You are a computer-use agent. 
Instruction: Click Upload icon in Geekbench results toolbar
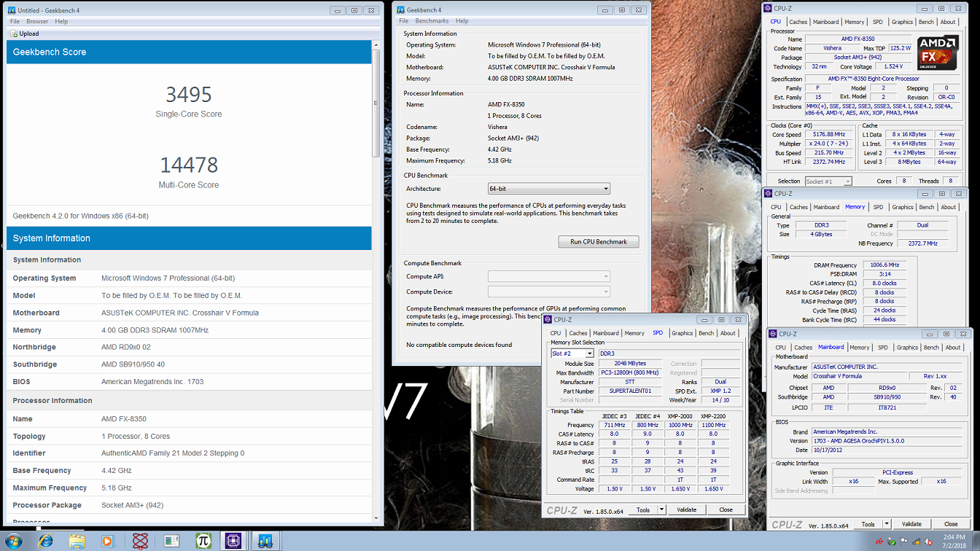tap(15, 34)
